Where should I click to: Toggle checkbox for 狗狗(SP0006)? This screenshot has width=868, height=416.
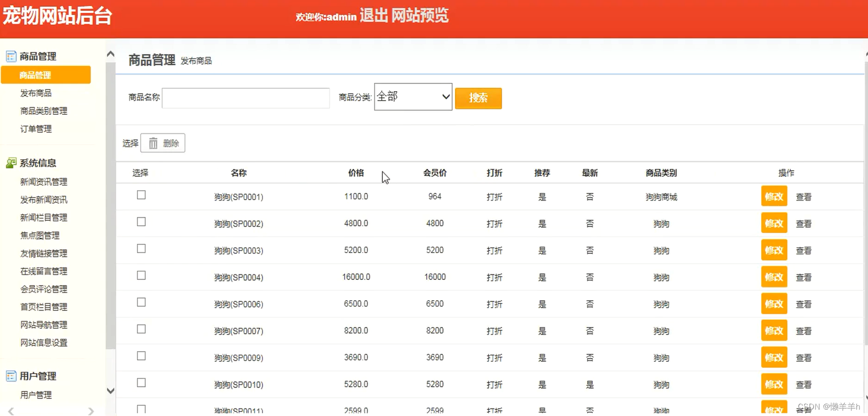pyautogui.click(x=141, y=302)
